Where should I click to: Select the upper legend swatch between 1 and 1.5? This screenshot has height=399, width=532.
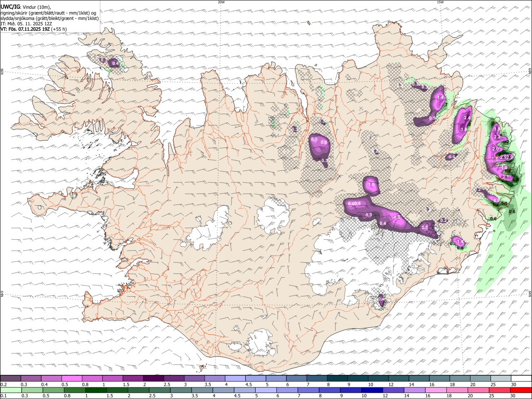[x=112, y=378]
